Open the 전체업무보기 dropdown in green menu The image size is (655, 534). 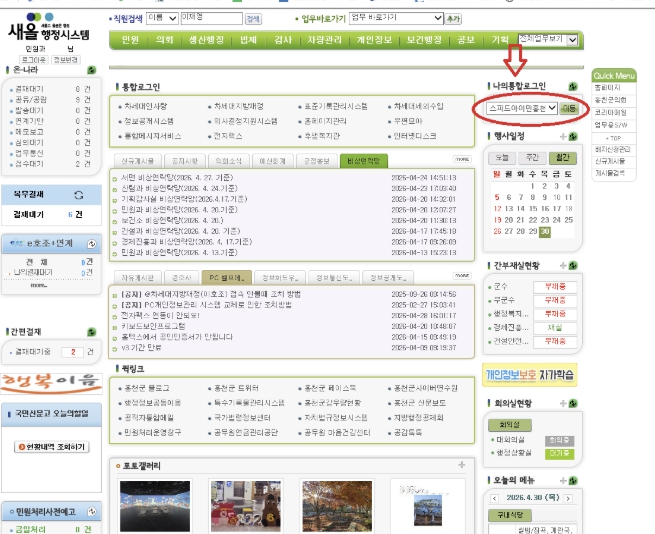pyautogui.click(x=548, y=39)
